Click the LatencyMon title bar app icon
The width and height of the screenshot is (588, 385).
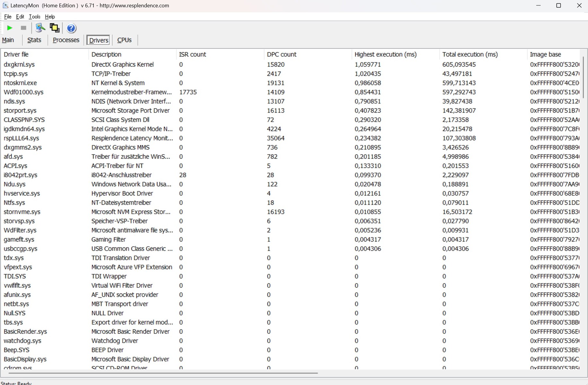[x=5, y=5]
